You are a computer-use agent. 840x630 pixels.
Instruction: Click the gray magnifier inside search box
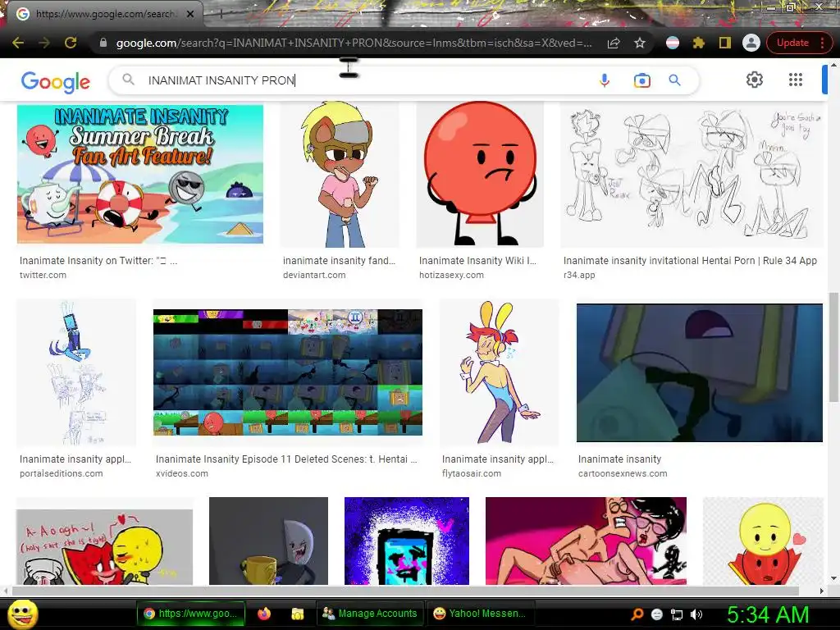point(128,80)
